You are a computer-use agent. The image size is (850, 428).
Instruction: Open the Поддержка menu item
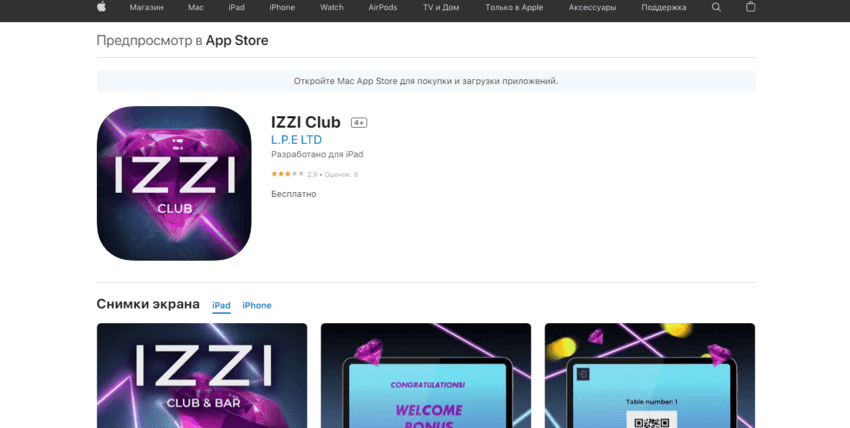coord(664,8)
